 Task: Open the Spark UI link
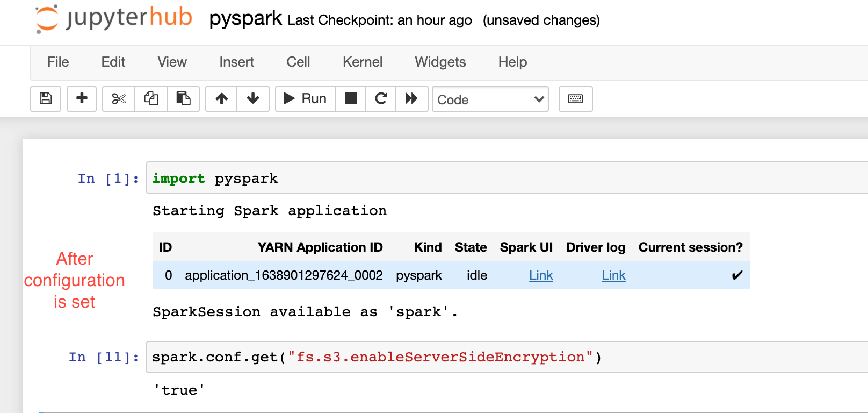541,275
